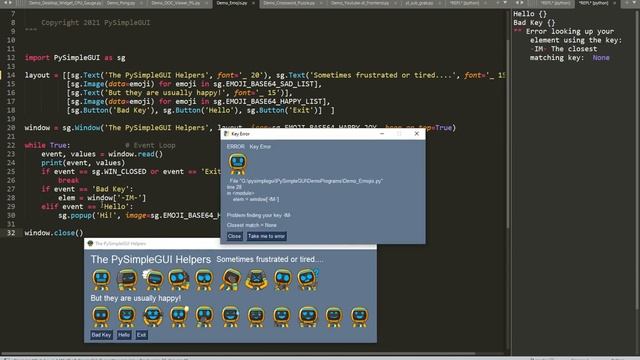Select eighth emoji in the sad row
The height and width of the screenshot is (360, 640).
pos(282,280)
